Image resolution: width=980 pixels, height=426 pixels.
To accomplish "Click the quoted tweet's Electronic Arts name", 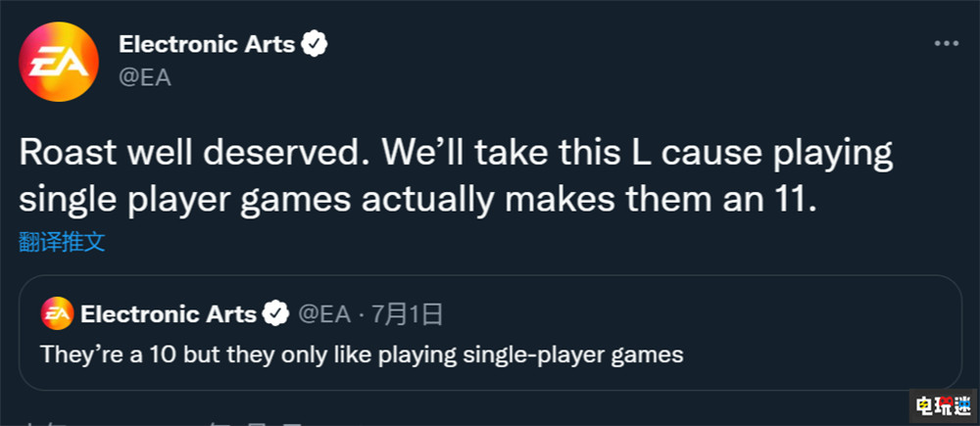I will coord(168,314).
